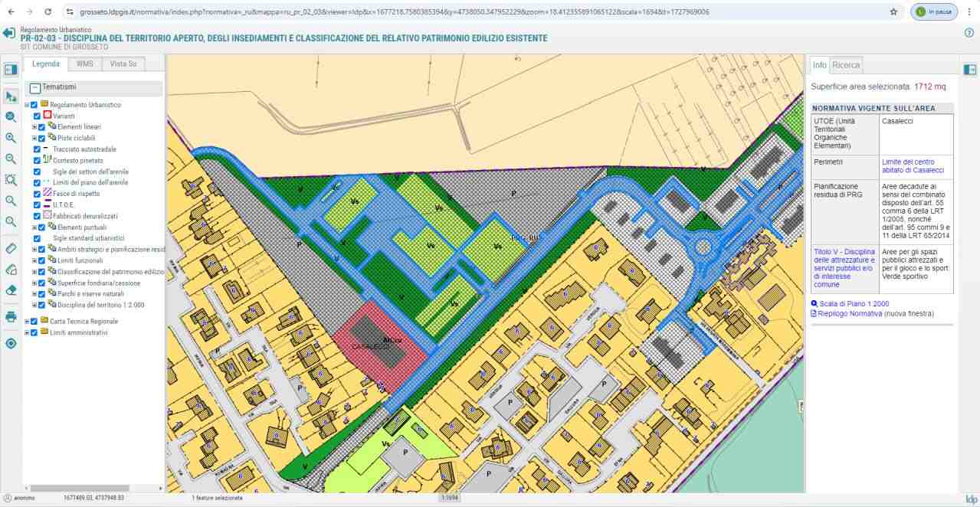Open the Ricerca tab

[846, 65]
